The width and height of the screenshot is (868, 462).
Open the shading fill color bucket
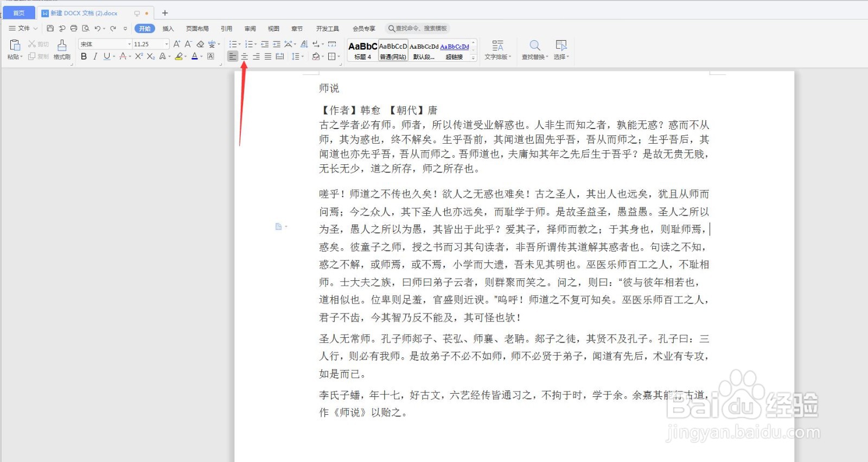pos(316,56)
